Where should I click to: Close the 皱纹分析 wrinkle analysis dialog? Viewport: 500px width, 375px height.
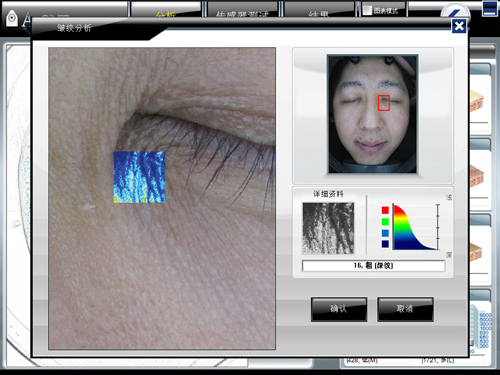tap(459, 26)
